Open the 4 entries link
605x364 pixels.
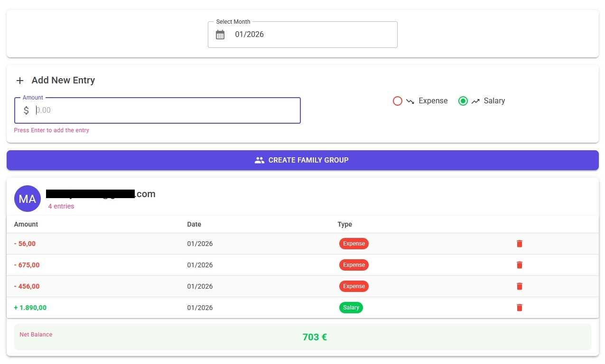(x=61, y=206)
